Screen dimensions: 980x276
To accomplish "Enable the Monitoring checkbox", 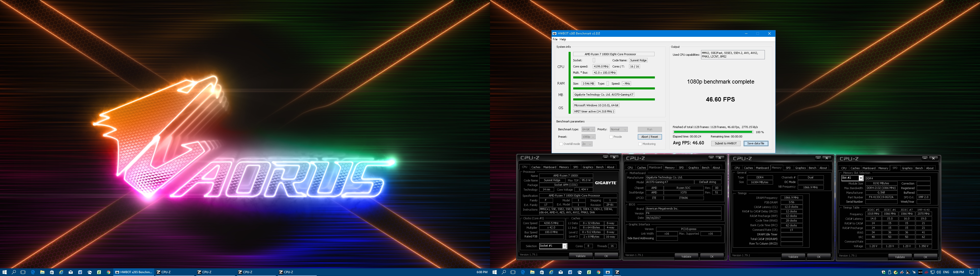I will [640, 144].
